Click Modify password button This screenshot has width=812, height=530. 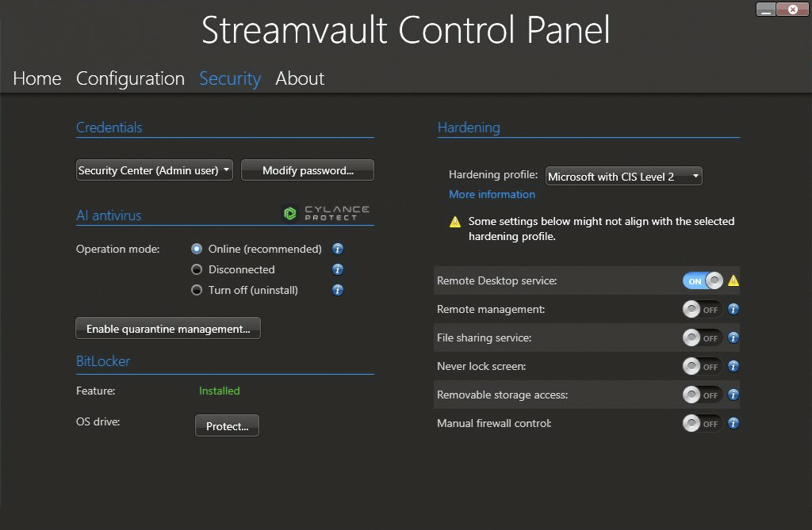(308, 170)
